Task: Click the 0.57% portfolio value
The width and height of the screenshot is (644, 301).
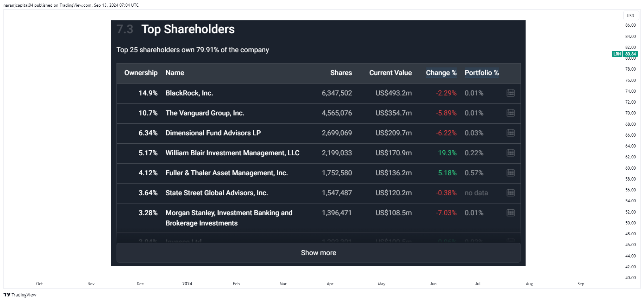Action: point(474,173)
